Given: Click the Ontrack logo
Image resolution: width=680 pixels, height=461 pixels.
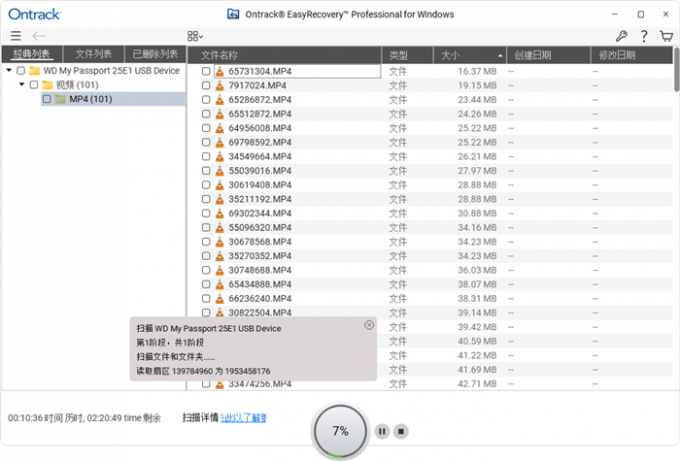Looking at the screenshot, I should coord(35,14).
